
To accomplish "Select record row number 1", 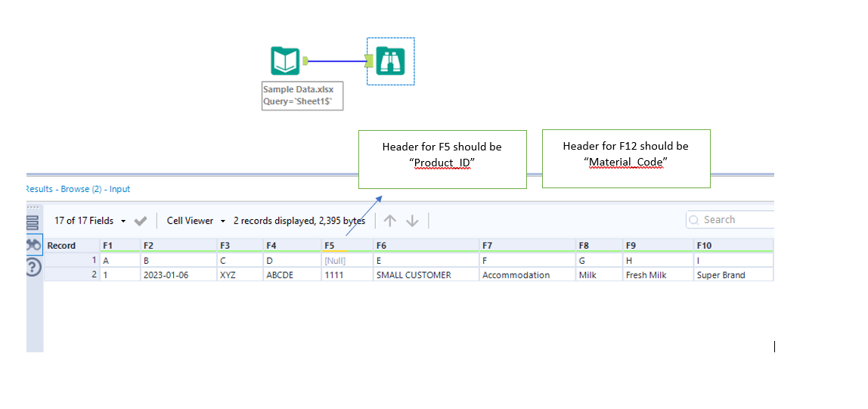I will pos(72,260).
